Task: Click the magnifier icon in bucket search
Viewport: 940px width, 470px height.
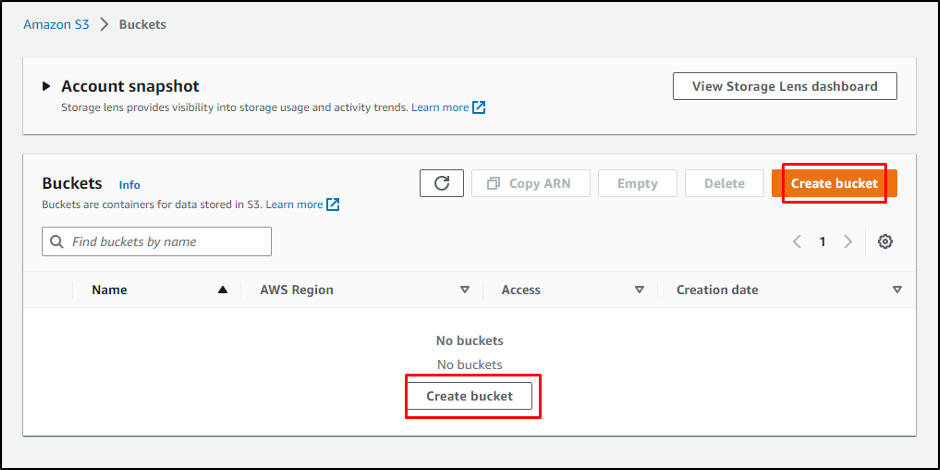Action: 57,241
